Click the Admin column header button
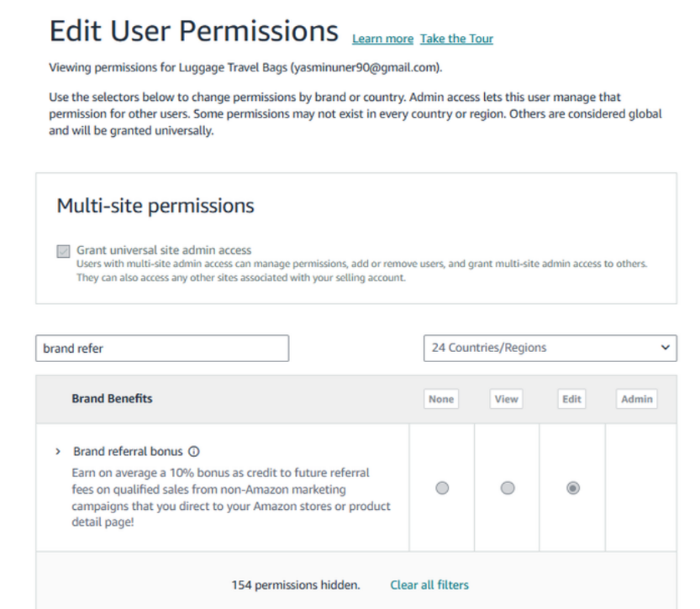700x609 pixels. pyautogui.click(x=636, y=400)
